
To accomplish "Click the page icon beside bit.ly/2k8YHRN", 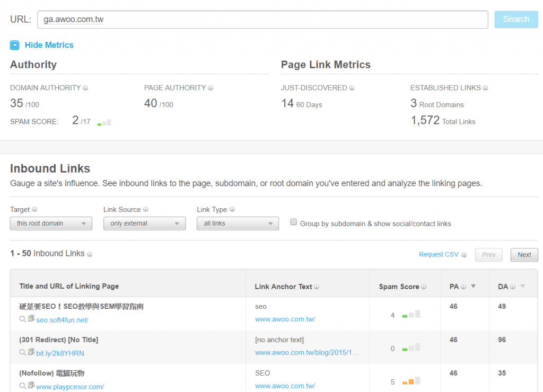I will point(31,352).
